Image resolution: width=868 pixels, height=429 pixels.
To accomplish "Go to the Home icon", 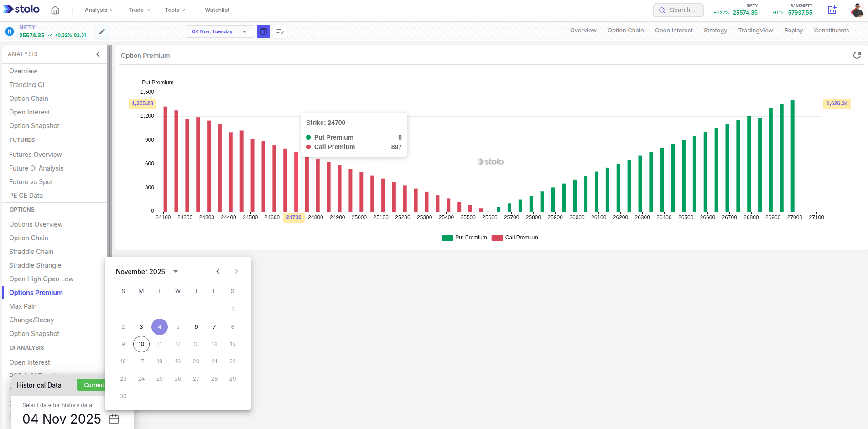I will 55,10.
